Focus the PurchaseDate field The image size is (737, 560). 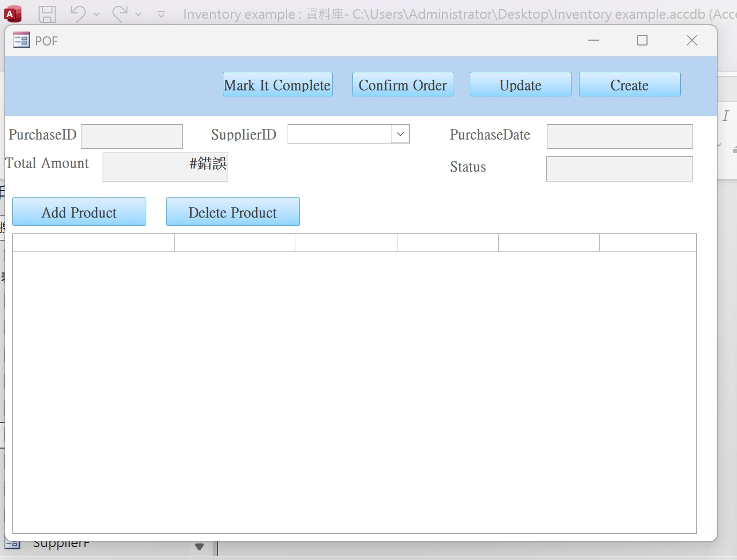tap(620, 137)
